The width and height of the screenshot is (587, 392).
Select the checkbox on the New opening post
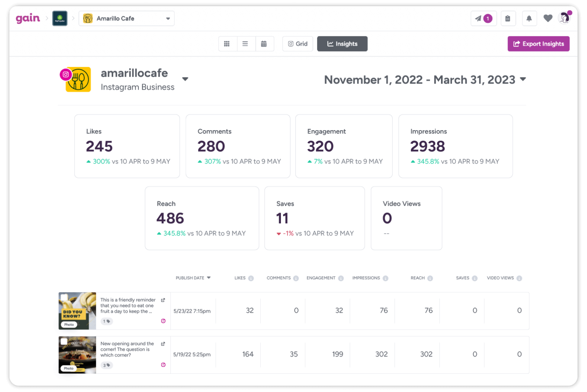coord(63,341)
